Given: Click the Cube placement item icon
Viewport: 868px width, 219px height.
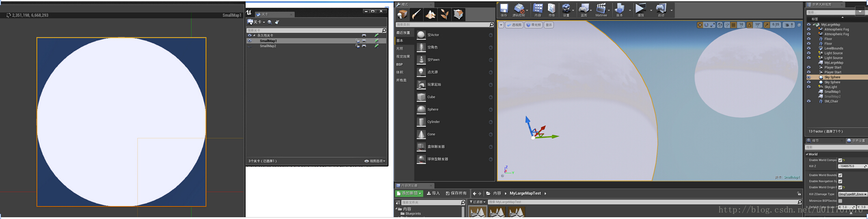Looking at the screenshot, I should pyautogui.click(x=421, y=97).
